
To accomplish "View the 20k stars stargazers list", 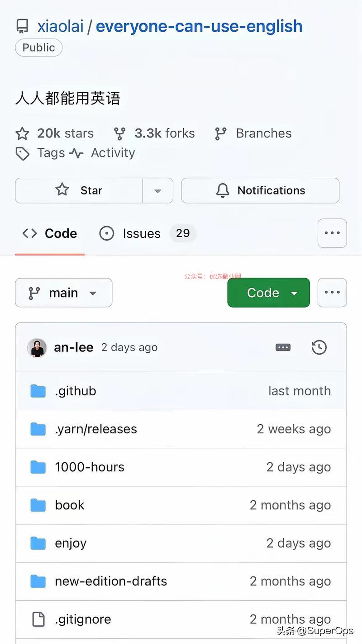I will click(65, 133).
